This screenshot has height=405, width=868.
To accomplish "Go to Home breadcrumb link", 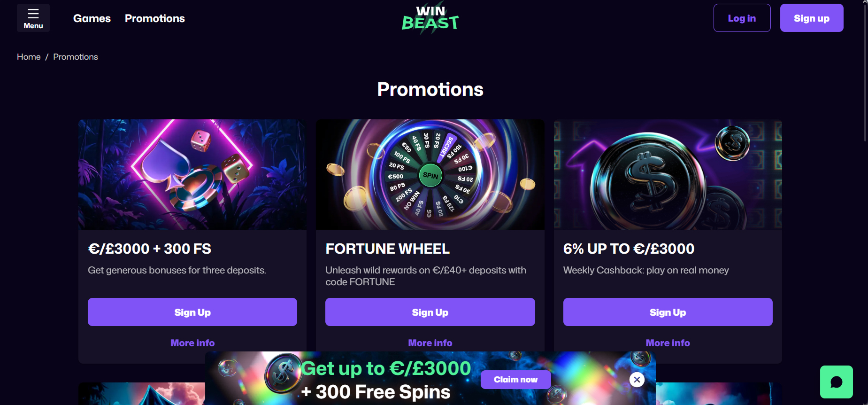I will coord(29,57).
